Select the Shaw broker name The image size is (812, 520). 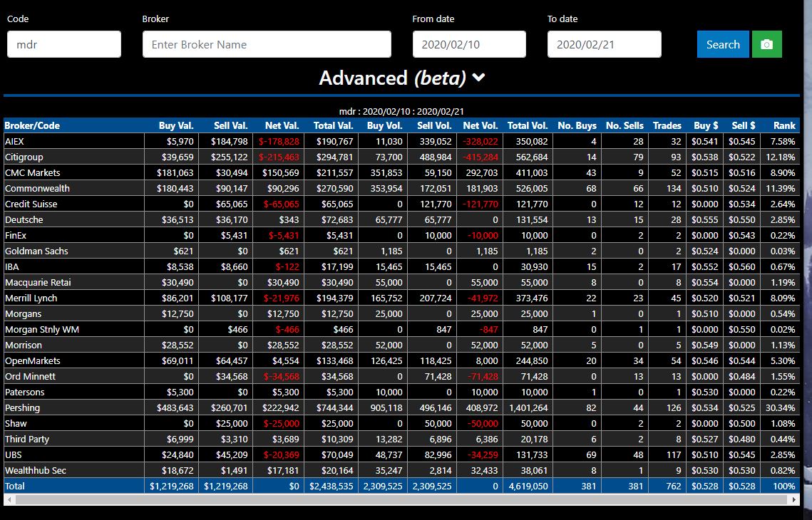16,423
